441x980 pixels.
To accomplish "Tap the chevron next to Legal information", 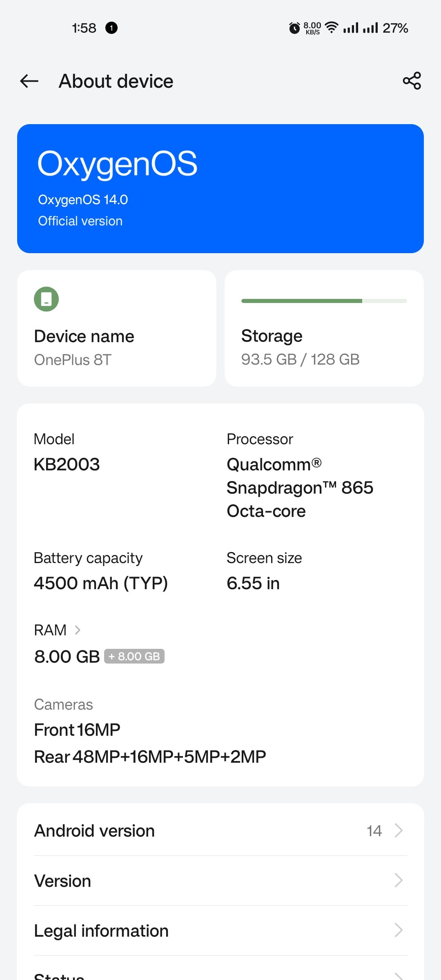I will tap(399, 931).
